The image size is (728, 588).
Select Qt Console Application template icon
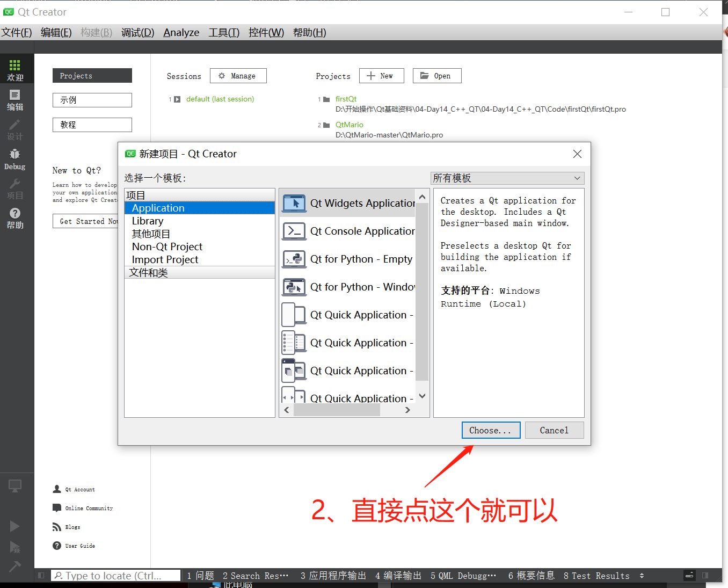point(294,231)
